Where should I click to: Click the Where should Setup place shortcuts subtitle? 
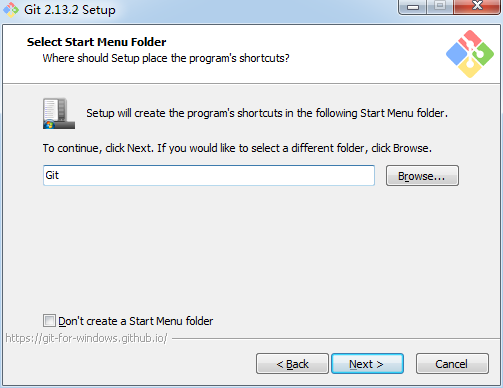(x=166, y=58)
